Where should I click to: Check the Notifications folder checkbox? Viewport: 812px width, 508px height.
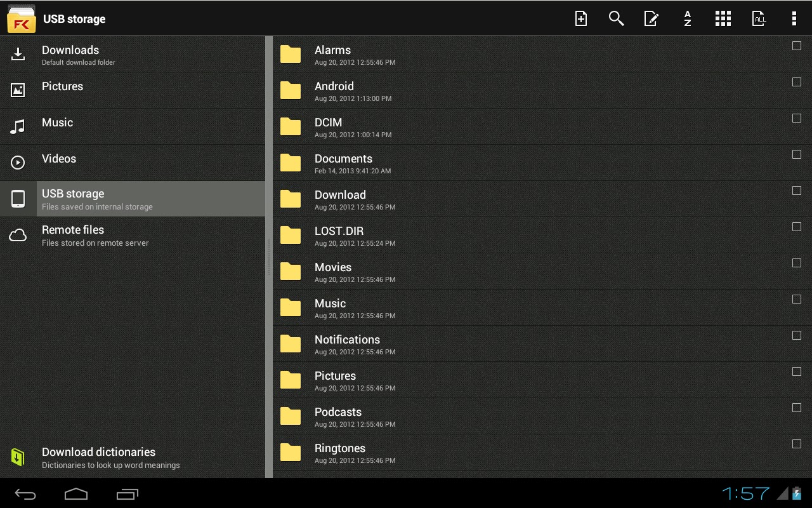tap(797, 335)
